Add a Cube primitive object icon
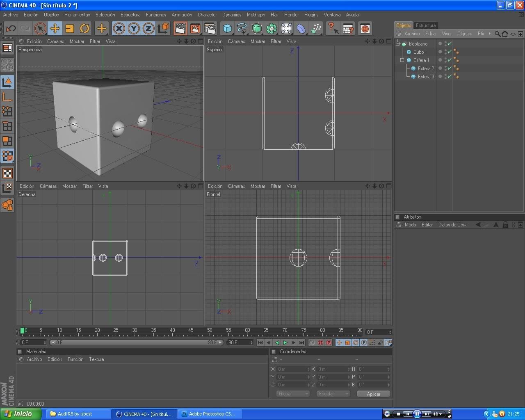 pos(227,28)
